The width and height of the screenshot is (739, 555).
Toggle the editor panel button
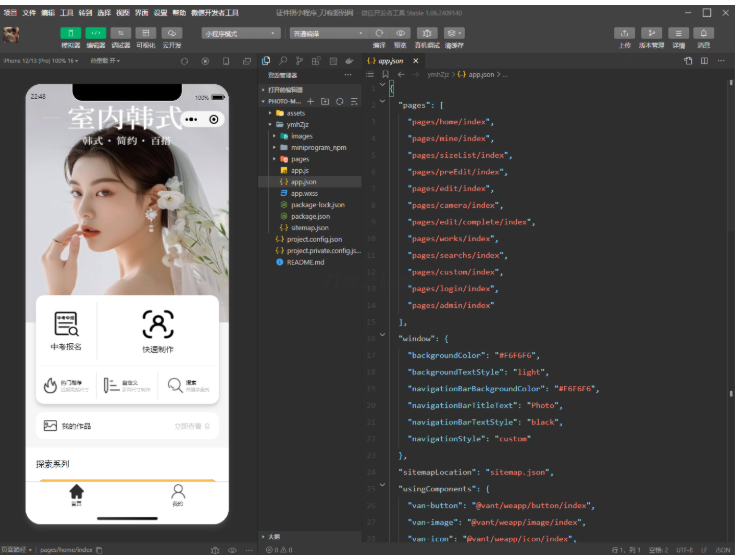point(96,33)
